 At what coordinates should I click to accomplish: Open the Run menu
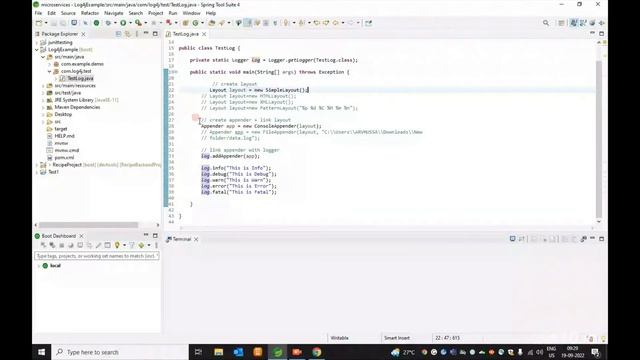173,13
